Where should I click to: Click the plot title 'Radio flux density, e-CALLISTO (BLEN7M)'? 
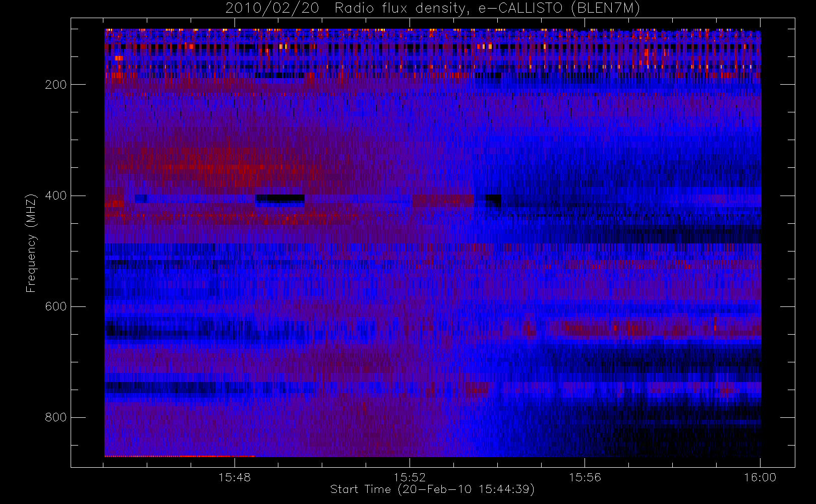487,9
